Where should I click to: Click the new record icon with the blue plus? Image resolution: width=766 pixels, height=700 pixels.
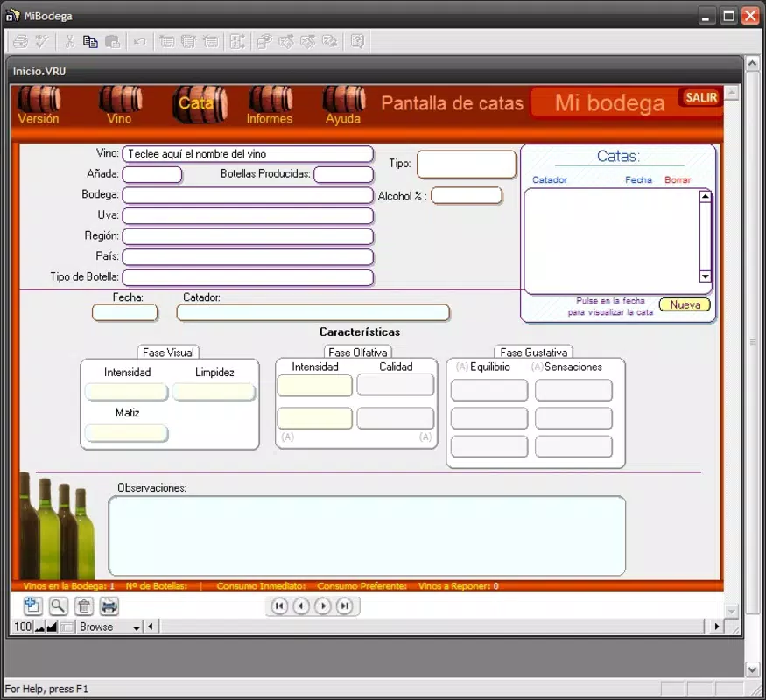32,605
